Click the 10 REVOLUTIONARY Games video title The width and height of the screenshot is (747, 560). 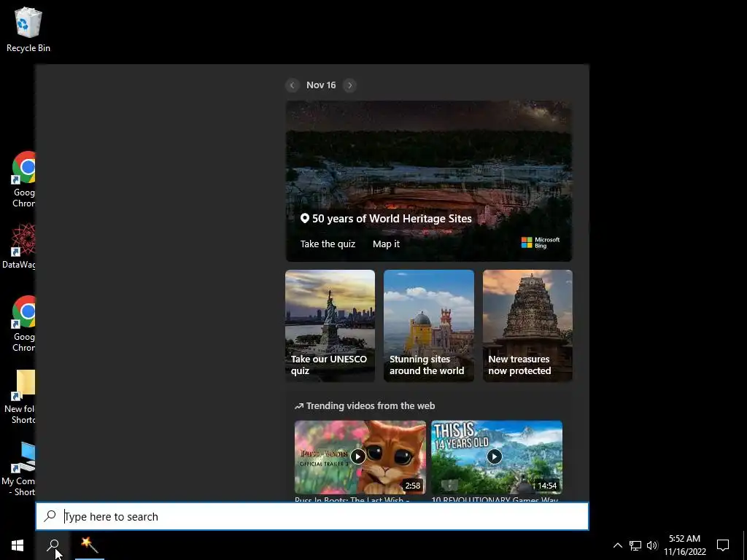(x=495, y=499)
